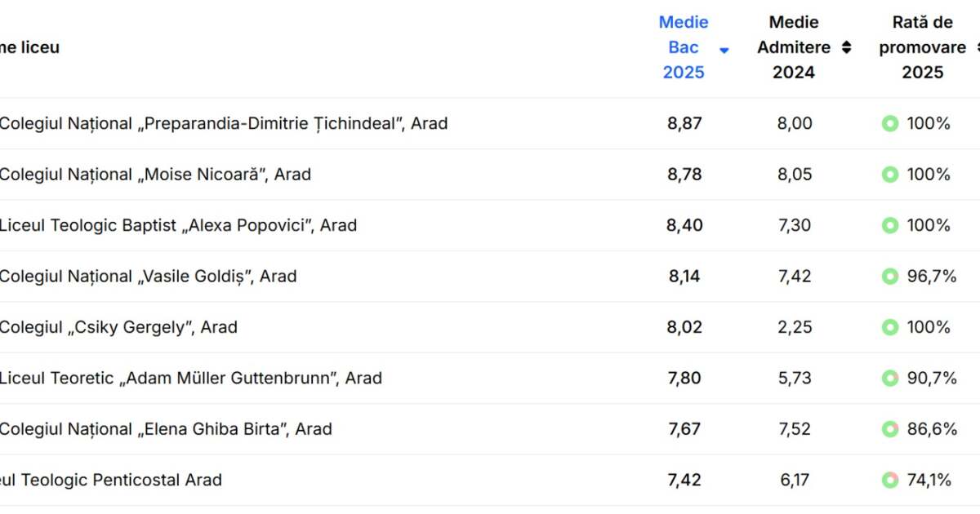Select Colegiul Csiky Gergely, Arad
Image resolution: width=980 pixels, height=514 pixels.
(x=118, y=327)
